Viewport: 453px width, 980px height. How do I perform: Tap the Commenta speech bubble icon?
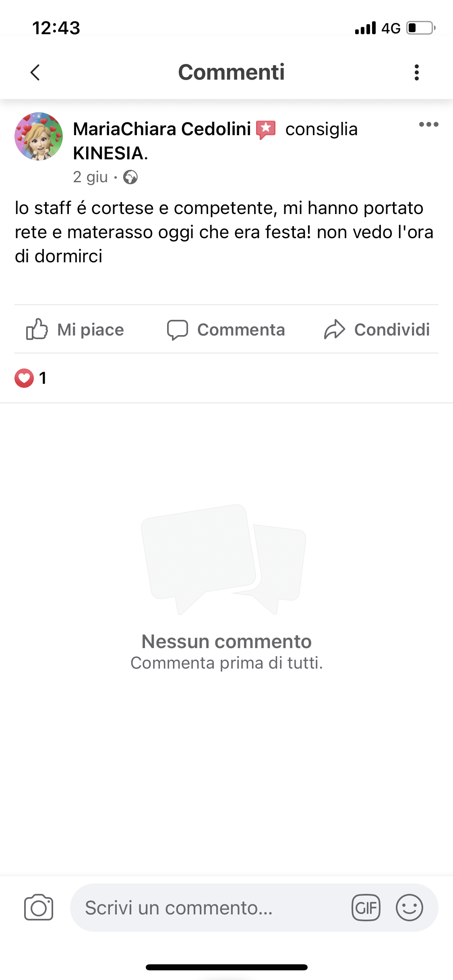177,330
